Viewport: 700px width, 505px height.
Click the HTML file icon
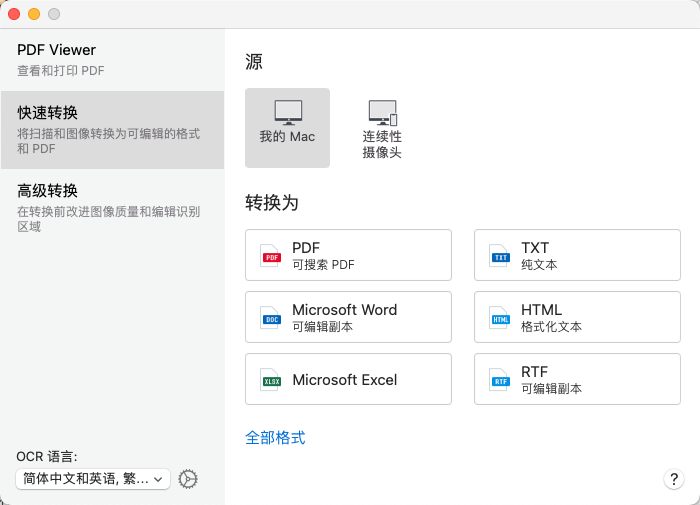pyautogui.click(x=500, y=318)
